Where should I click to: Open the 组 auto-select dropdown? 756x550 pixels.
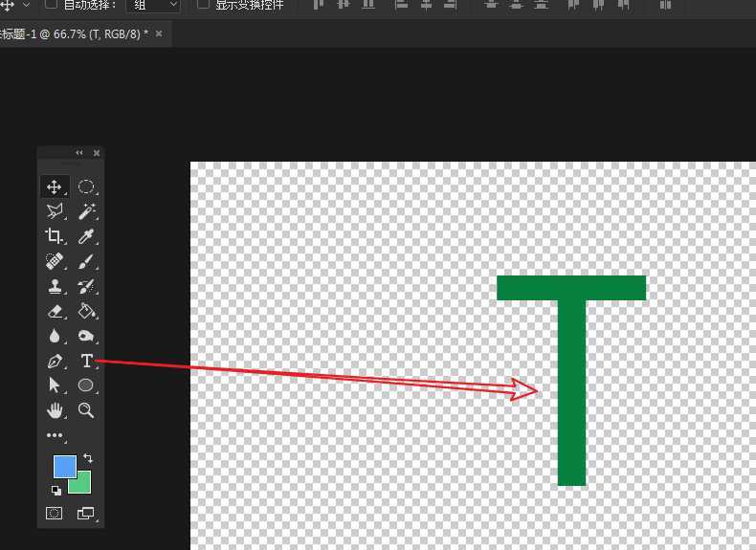pos(153,5)
